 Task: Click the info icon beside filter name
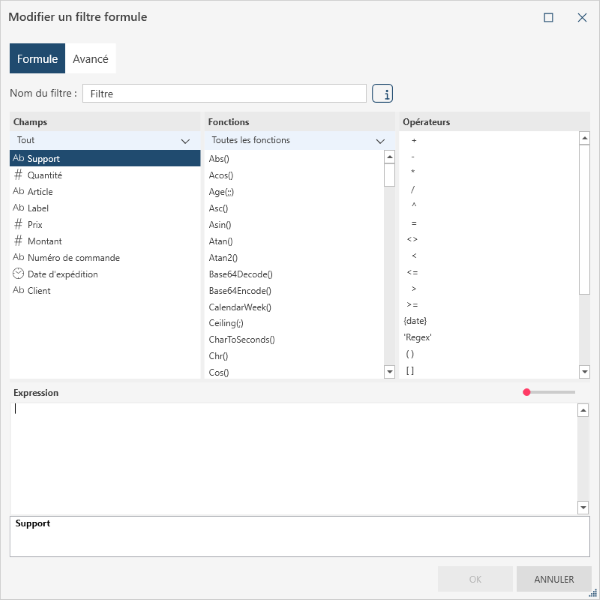382,94
